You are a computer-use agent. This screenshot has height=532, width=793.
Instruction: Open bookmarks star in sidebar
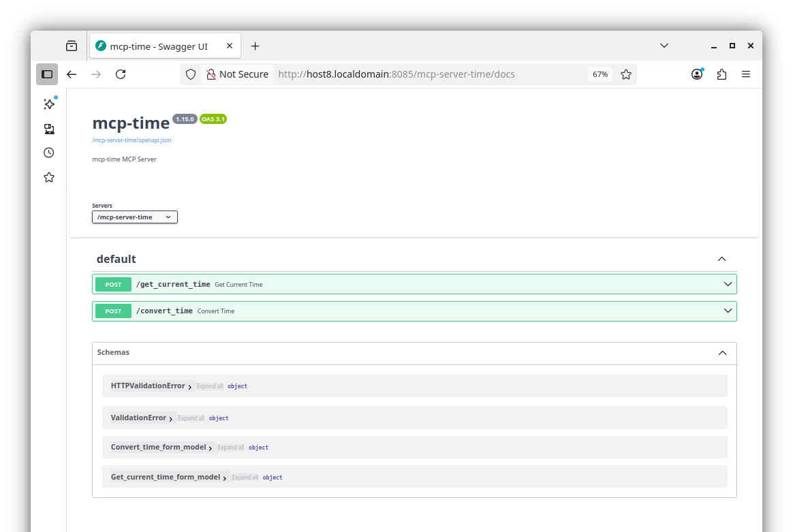49,177
